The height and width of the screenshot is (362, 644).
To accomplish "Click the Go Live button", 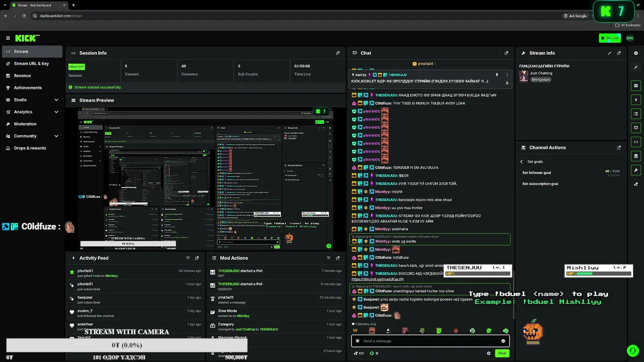I will [x=610, y=38].
